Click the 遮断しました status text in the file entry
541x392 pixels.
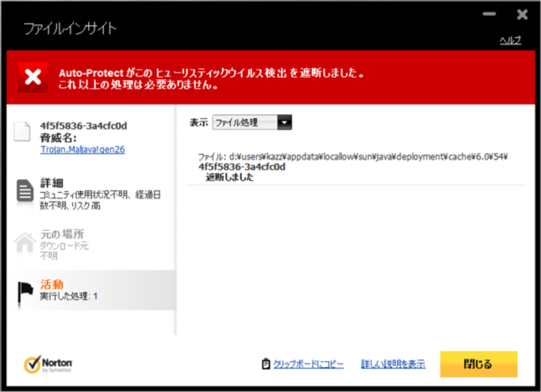pyautogui.click(x=230, y=177)
